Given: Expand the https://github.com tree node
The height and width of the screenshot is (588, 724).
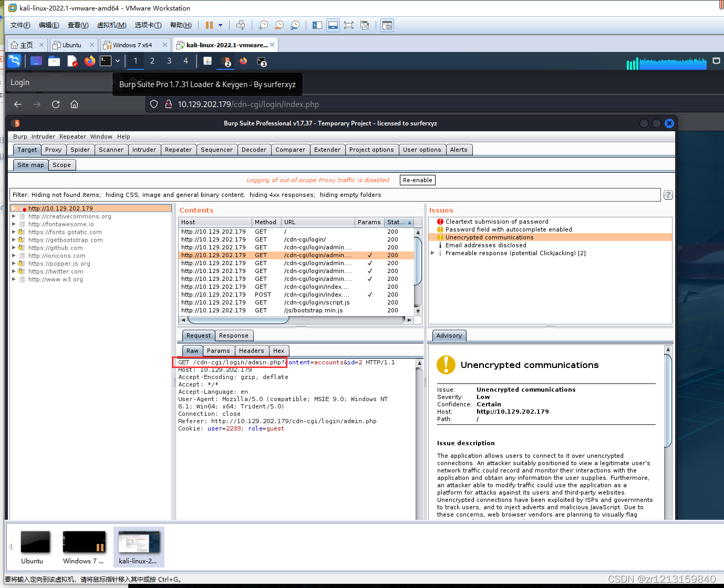Looking at the screenshot, I should point(14,248).
